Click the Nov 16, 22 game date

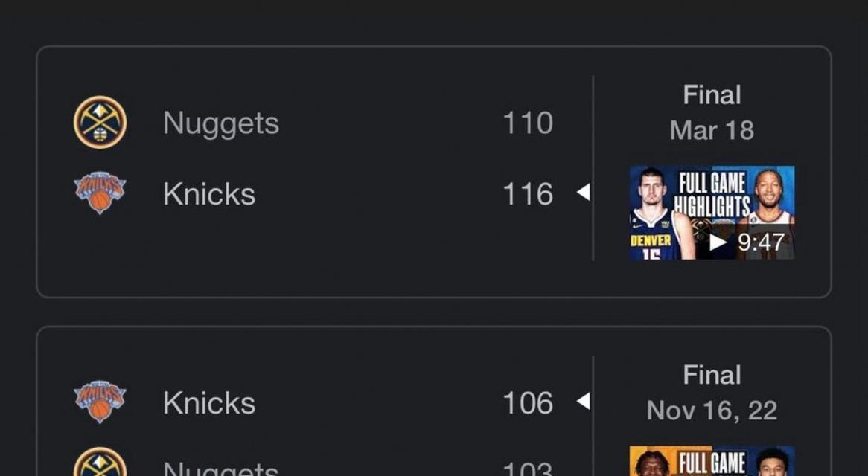tap(712, 411)
